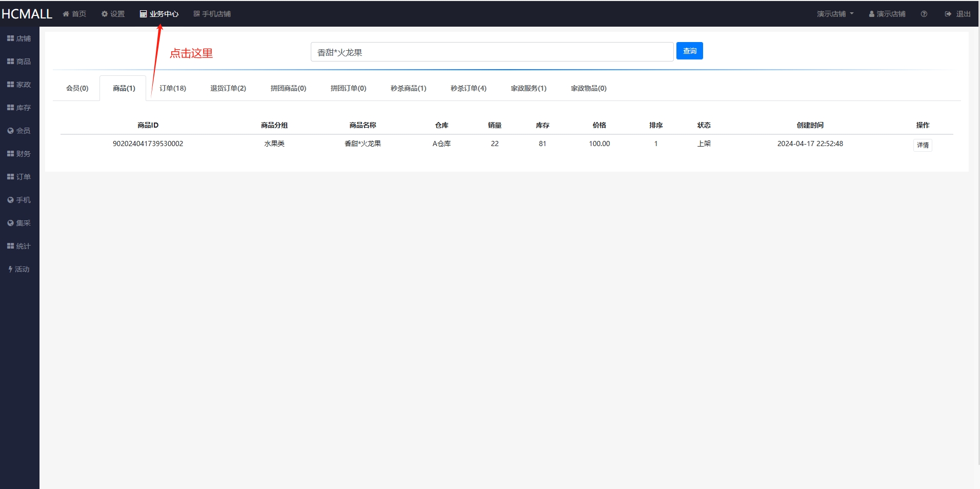Image resolution: width=980 pixels, height=489 pixels.
Task: Open the 库存 sidebar section
Action: click(x=19, y=108)
